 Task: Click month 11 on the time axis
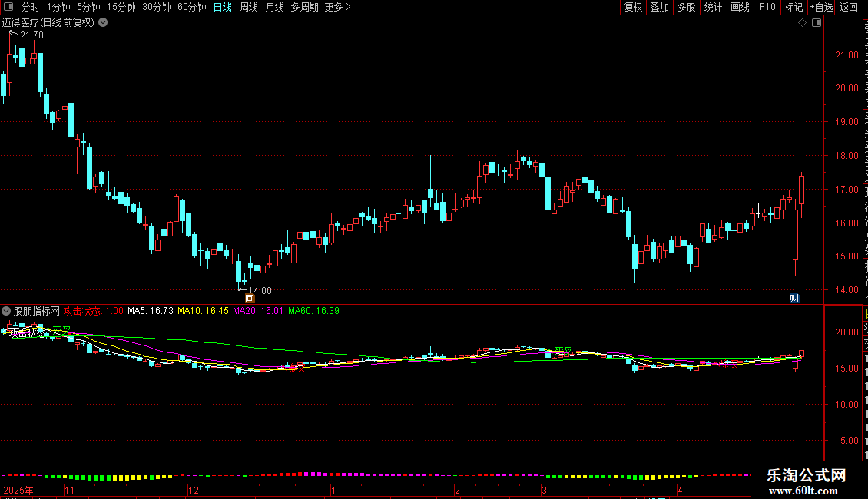coord(69,490)
